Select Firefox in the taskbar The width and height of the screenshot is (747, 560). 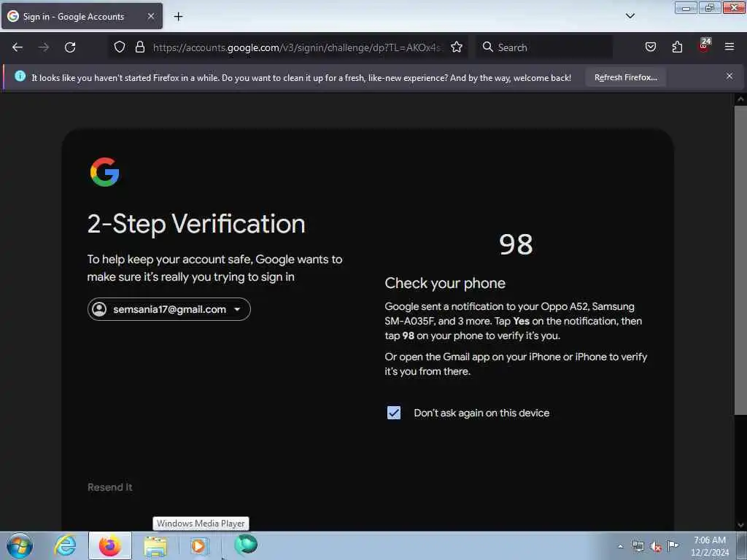click(x=110, y=545)
